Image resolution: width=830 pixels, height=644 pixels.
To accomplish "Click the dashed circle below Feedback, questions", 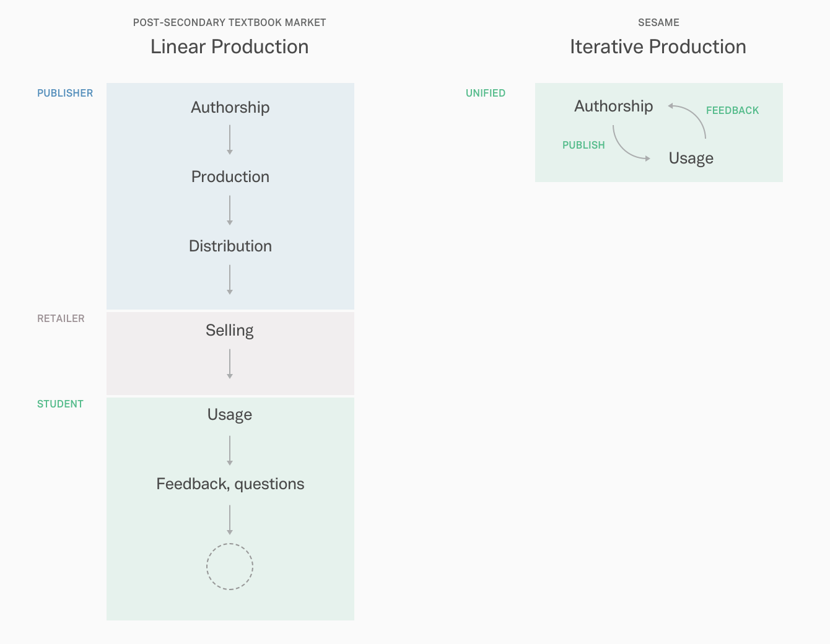I will pyautogui.click(x=230, y=567).
